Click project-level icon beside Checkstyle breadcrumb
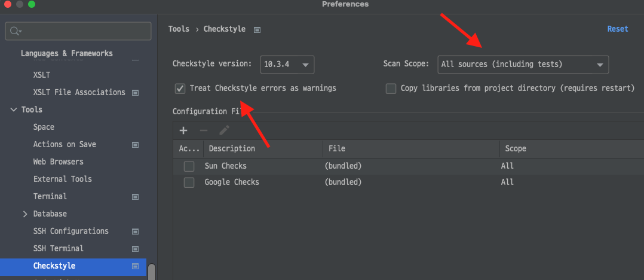 click(257, 29)
